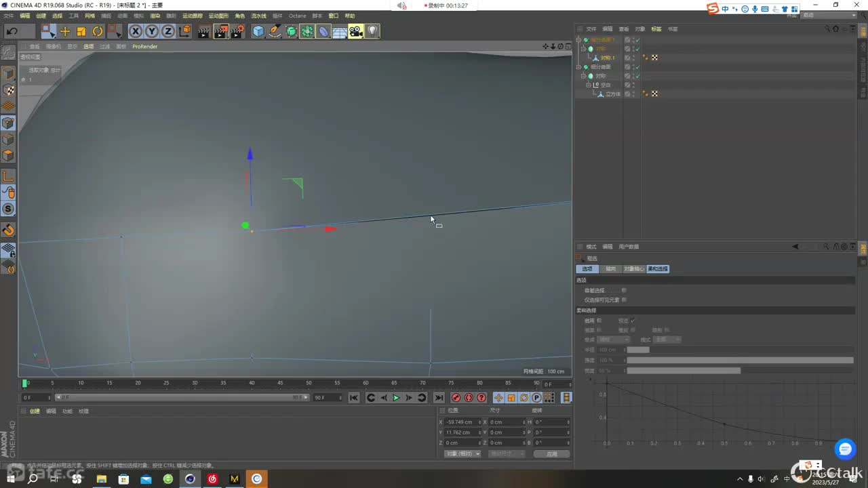Screen dimensions: 868x488
Task: Click the Subdivision Surface generator icon
Action: tap(291, 31)
